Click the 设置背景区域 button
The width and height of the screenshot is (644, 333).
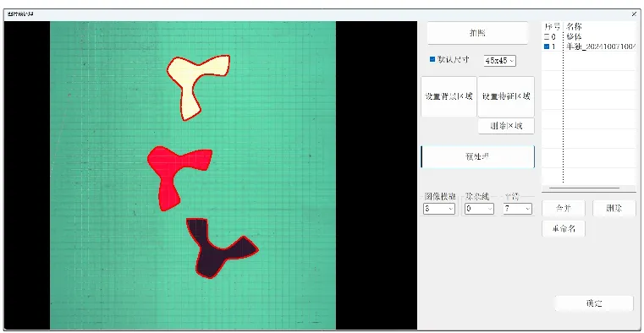(x=449, y=97)
